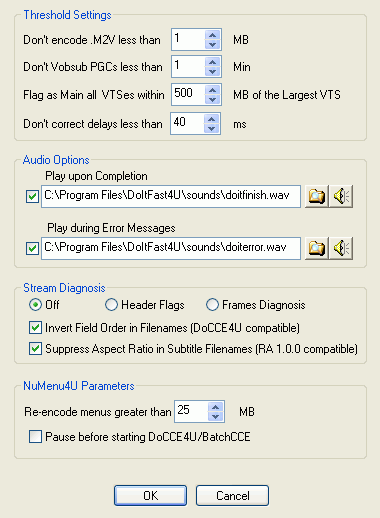
Task: Click the doiterror.wav path text box
Action: pos(171,248)
